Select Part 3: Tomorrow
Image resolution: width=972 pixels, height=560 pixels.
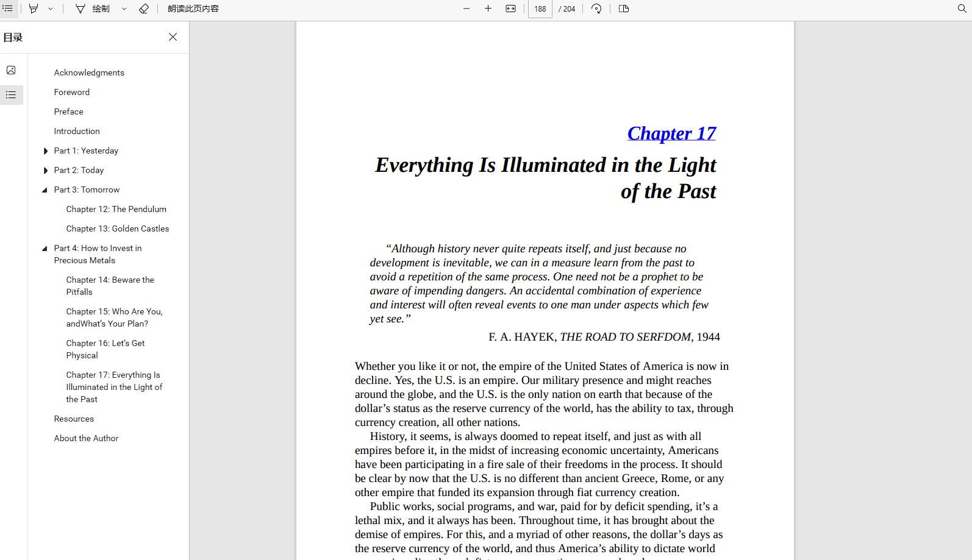point(87,190)
